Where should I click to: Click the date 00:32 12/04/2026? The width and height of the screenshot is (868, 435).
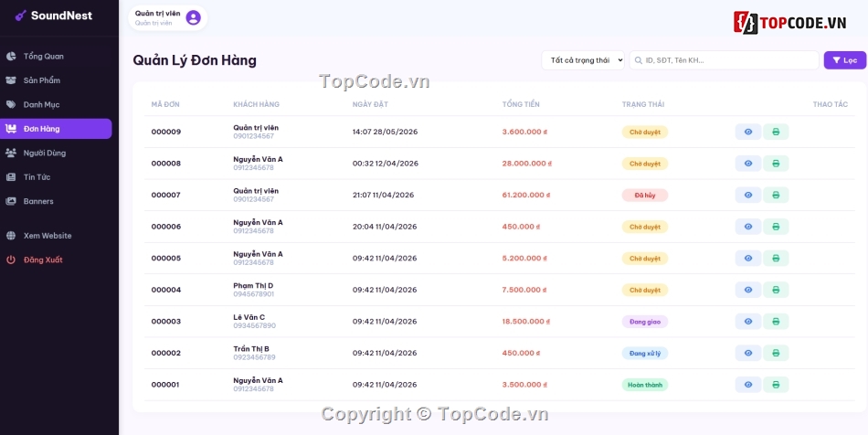coord(386,164)
